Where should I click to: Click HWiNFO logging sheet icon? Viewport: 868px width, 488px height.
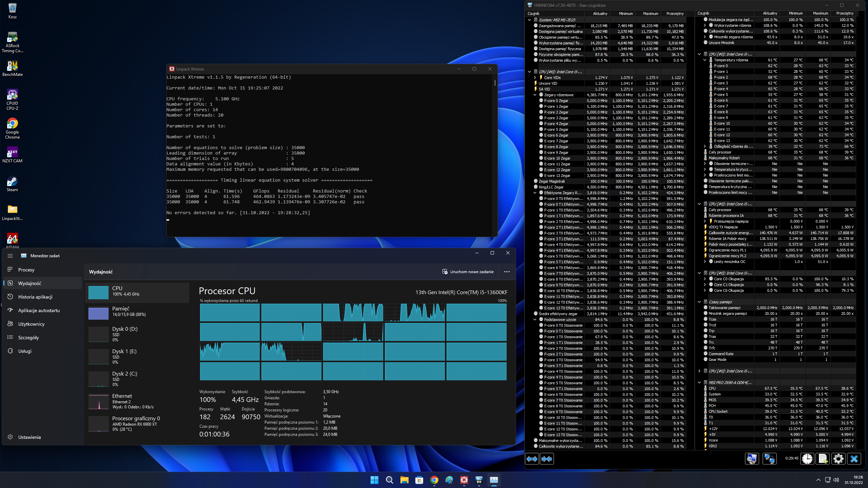click(x=823, y=459)
